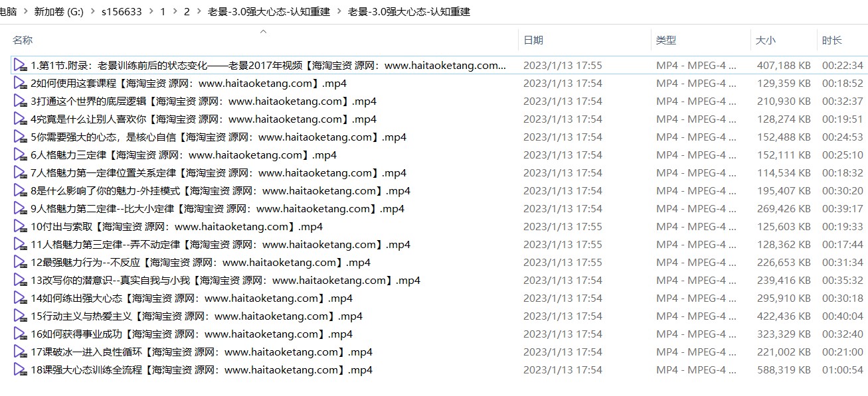Click file name 12最强魅力行为--不反应

(x=201, y=263)
